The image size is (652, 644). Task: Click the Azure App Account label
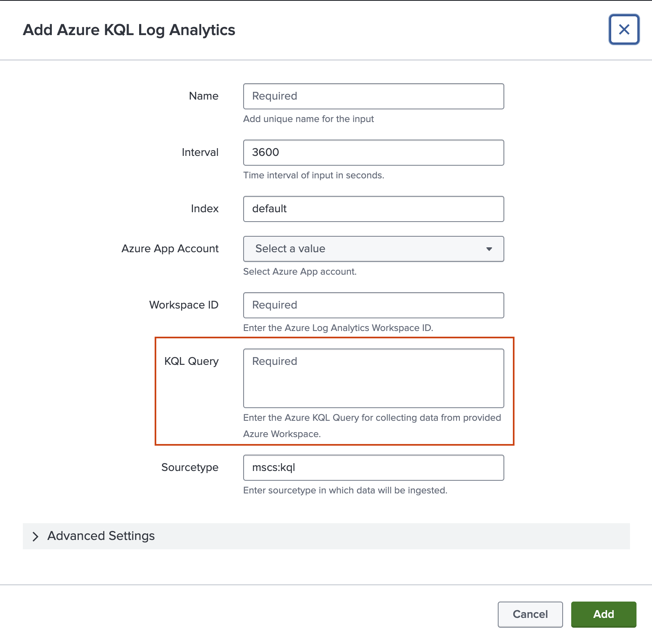click(170, 249)
